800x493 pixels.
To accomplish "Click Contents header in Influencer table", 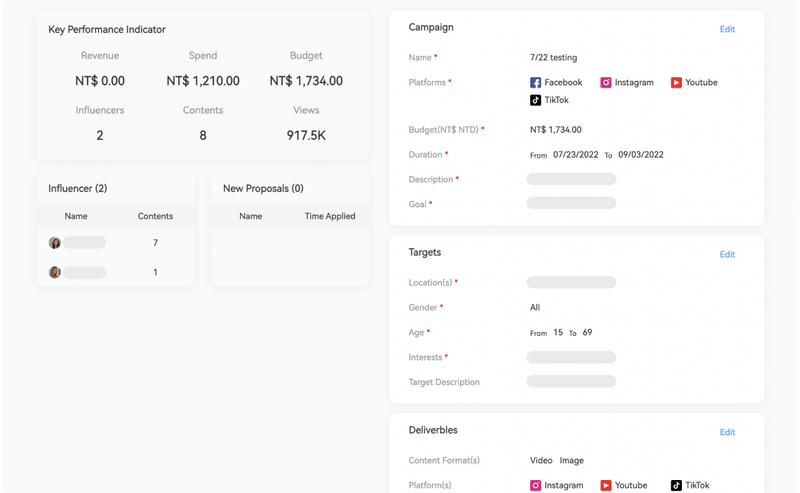I will (x=155, y=216).
